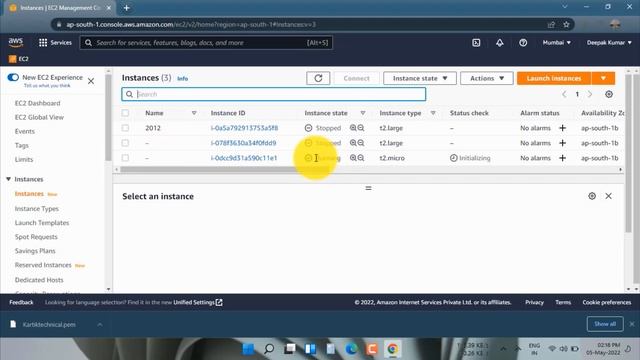This screenshot has height=360, width=640.
Task: Open Spot Requests page
Action: 36,237
